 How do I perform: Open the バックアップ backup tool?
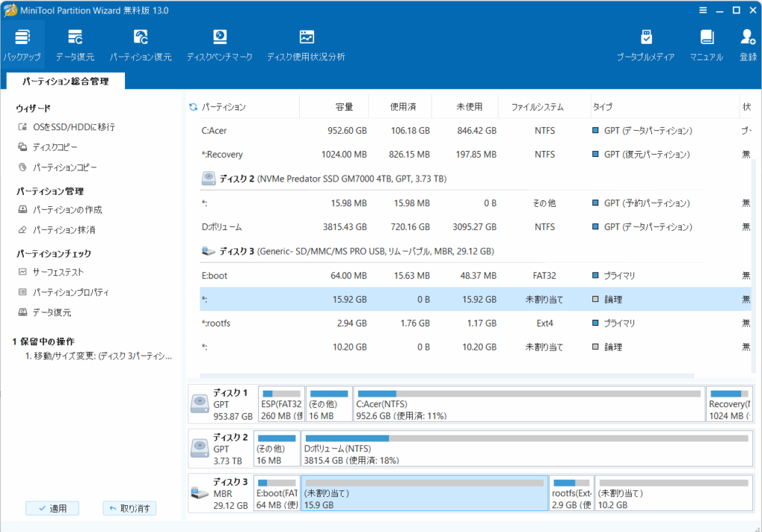pyautogui.click(x=22, y=45)
